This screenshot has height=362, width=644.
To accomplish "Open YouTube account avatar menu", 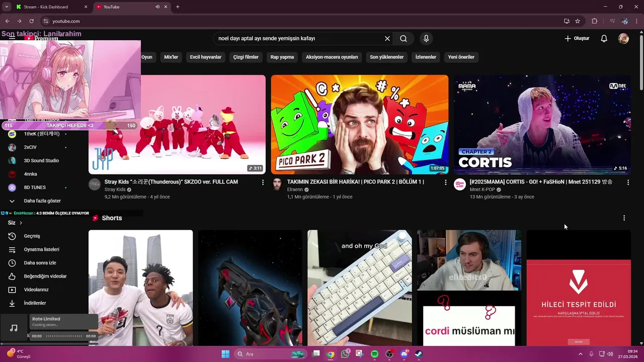I will 623,38.
